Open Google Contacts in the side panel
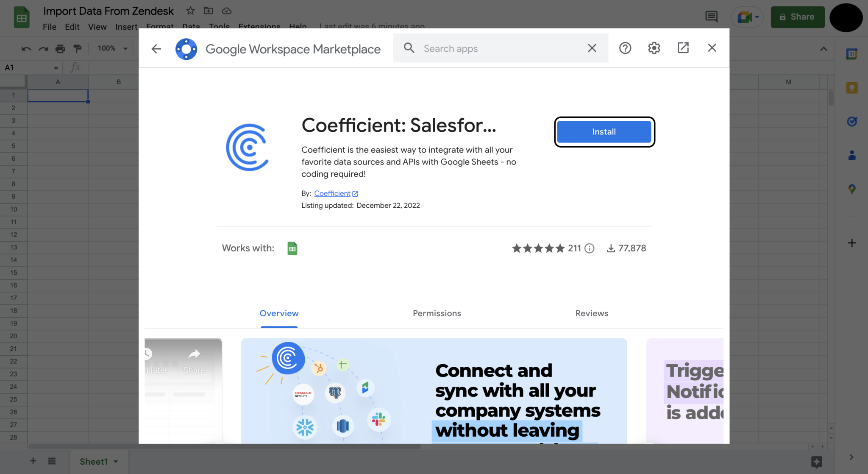Screen dimensions: 868x474 pyautogui.click(x=852, y=156)
